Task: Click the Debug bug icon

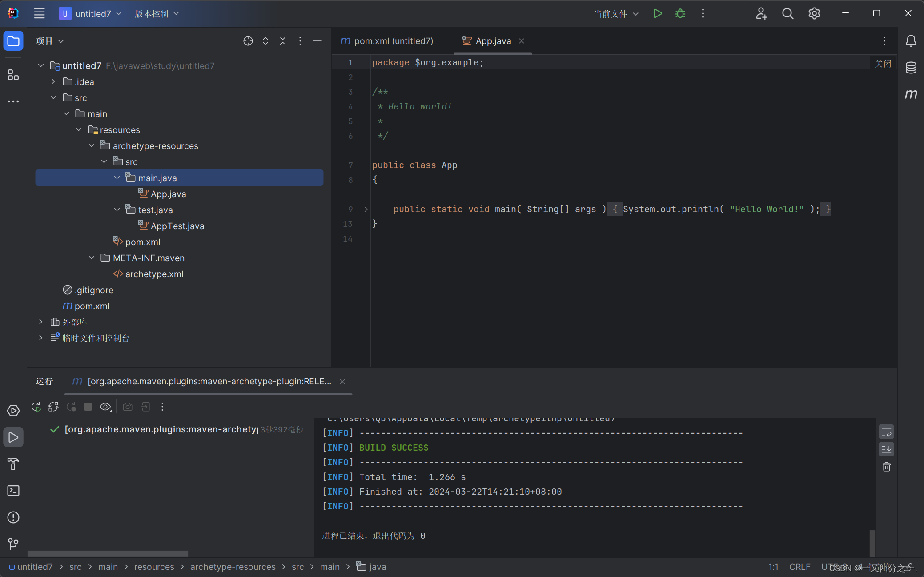Action: click(x=680, y=13)
